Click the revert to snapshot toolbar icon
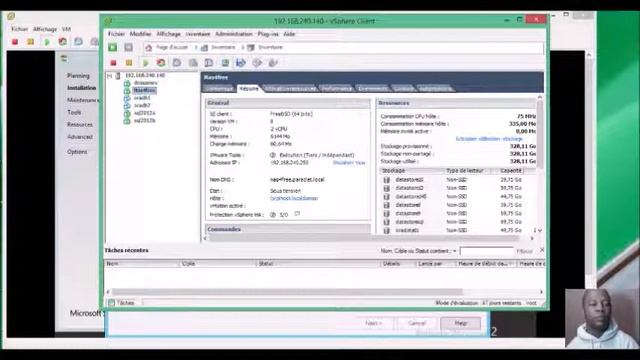640x360 pixels. pos(193,63)
